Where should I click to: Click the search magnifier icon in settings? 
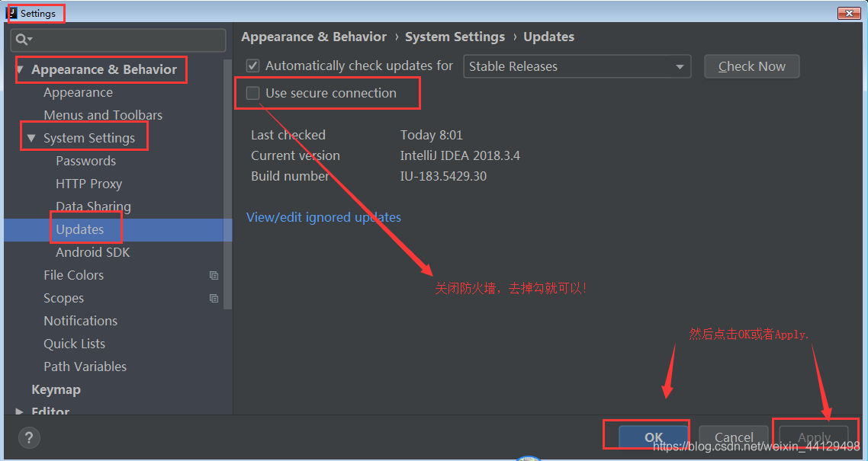pos(24,40)
